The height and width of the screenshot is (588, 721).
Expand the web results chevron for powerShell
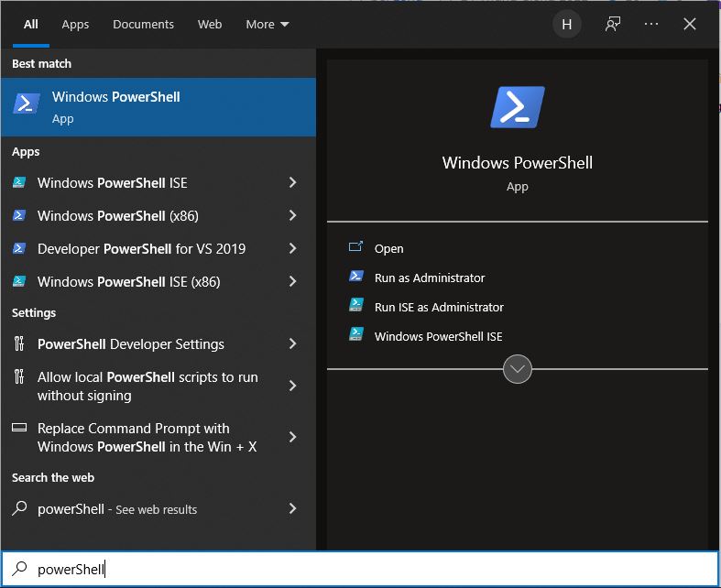(293, 508)
